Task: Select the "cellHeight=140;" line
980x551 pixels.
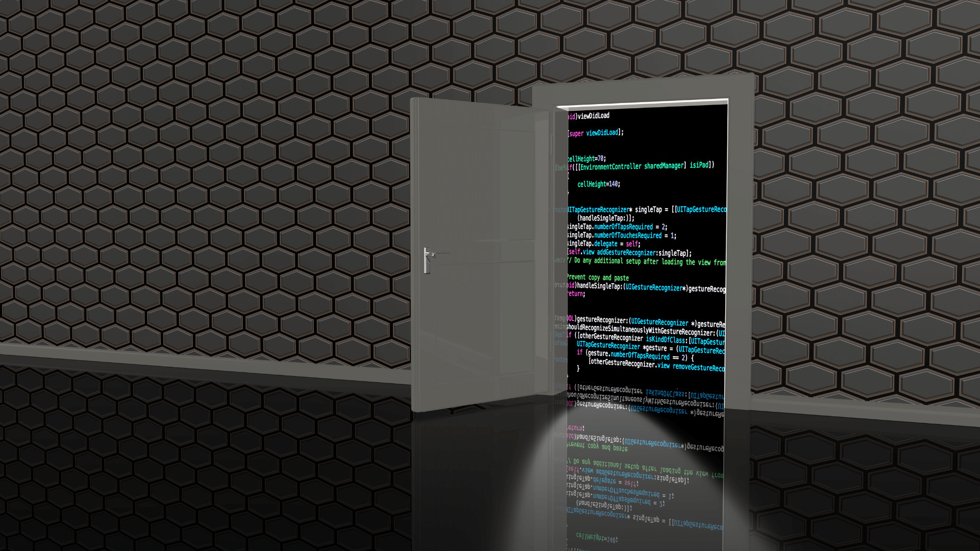Action: (599, 184)
